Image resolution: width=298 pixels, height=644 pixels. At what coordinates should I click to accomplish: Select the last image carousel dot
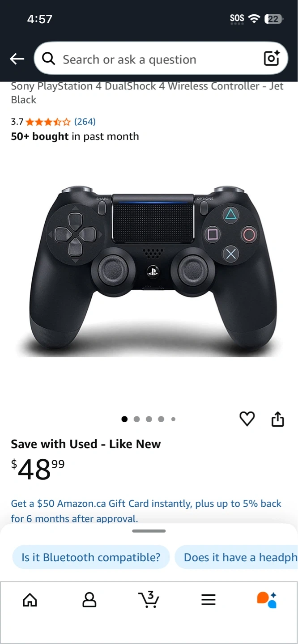173,419
